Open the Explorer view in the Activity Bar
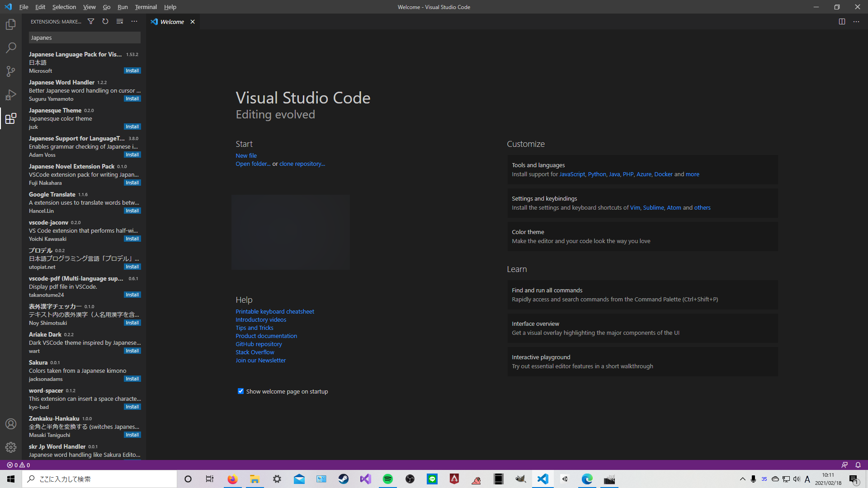The width and height of the screenshot is (868, 488). (x=11, y=24)
